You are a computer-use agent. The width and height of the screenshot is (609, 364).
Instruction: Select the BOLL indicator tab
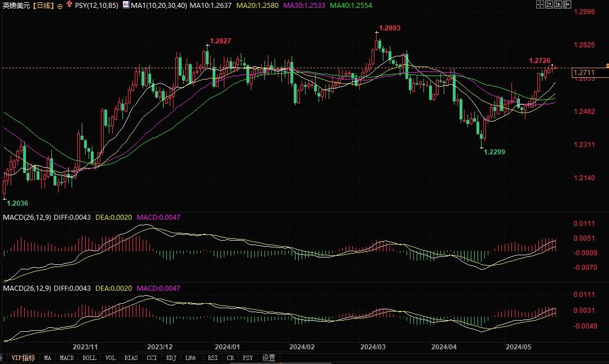tap(89, 358)
